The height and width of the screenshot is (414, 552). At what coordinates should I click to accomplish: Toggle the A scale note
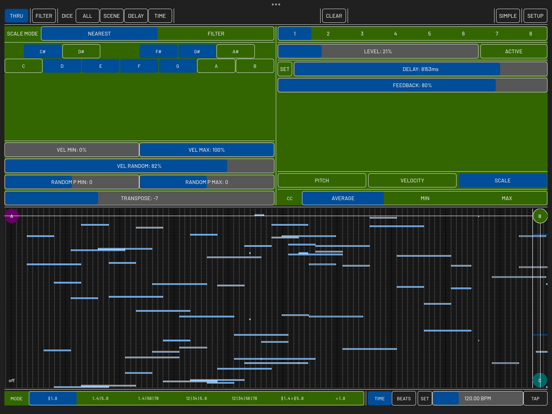point(216,66)
